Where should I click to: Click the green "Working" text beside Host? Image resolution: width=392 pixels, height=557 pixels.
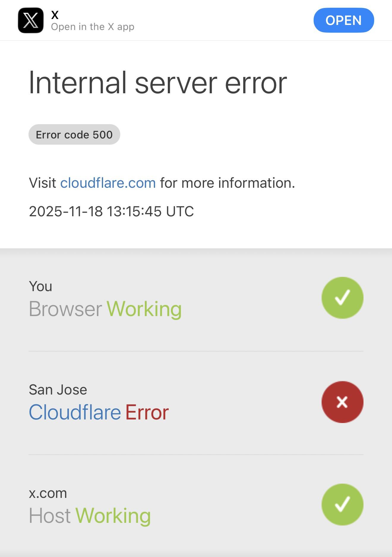[x=113, y=516]
